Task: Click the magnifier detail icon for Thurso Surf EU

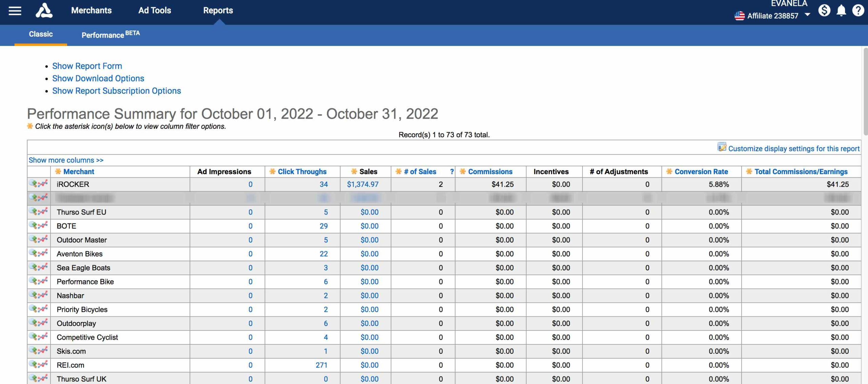Action: click(x=33, y=211)
